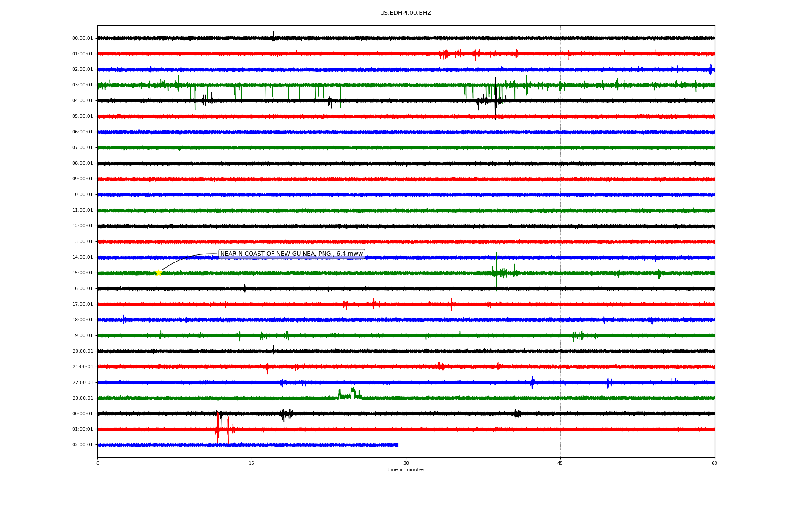The image size is (812, 508).
Task: Click the 14:00:01 row label
Action: [82, 257]
